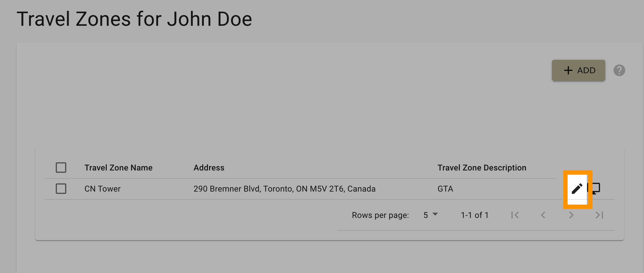Sort by Travel Zone Description column

coord(482,168)
